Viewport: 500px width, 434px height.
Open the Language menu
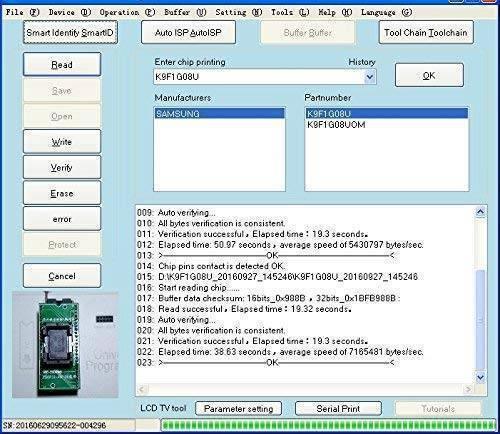386,12
